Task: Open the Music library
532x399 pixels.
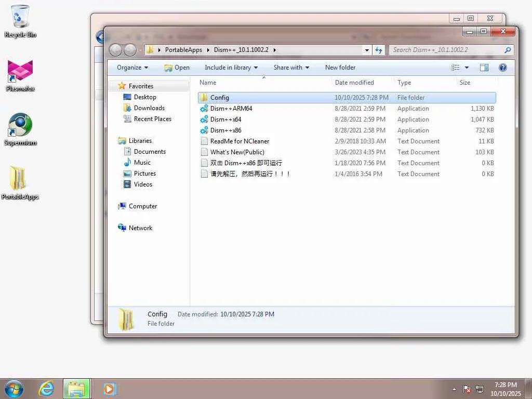Action: tap(142, 162)
